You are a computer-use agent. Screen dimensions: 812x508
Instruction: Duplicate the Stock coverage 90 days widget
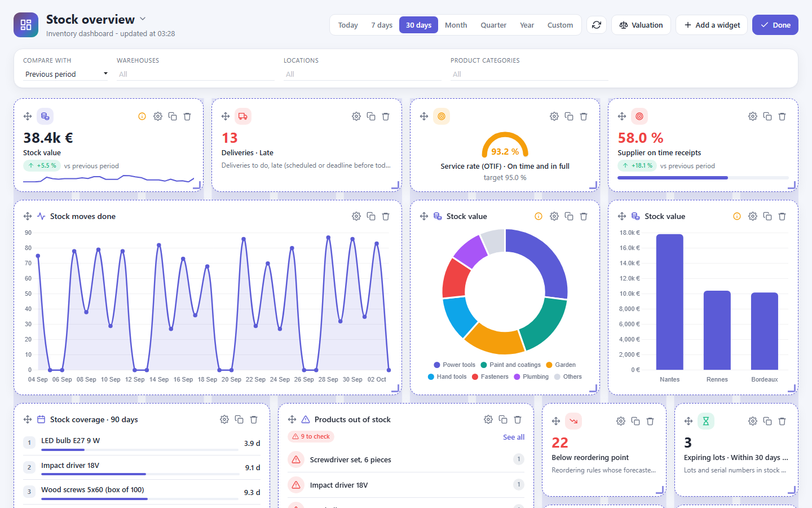coord(239,419)
